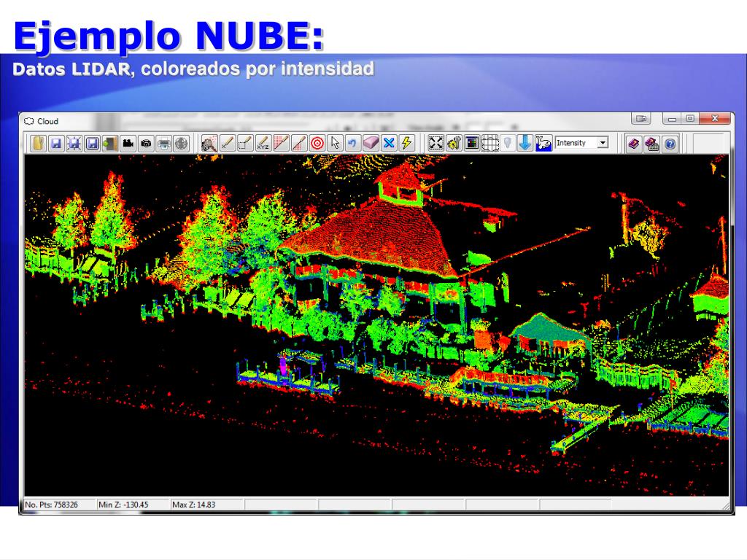The width and height of the screenshot is (747, 560).
Task: Click the blue X delete icon
Action: [389, 143]
